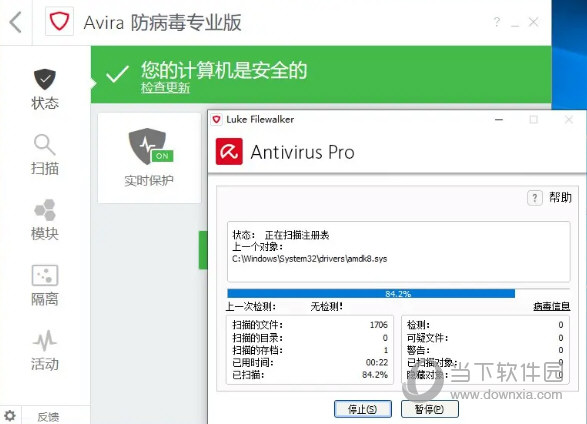
Task: Select the 扫描 menu label
Action: coord(45,168)
